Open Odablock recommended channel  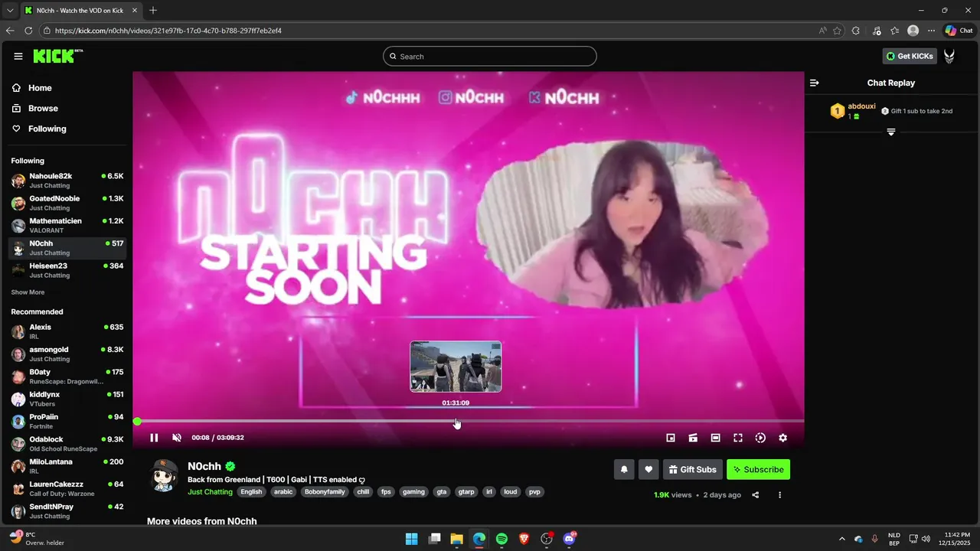67,444
